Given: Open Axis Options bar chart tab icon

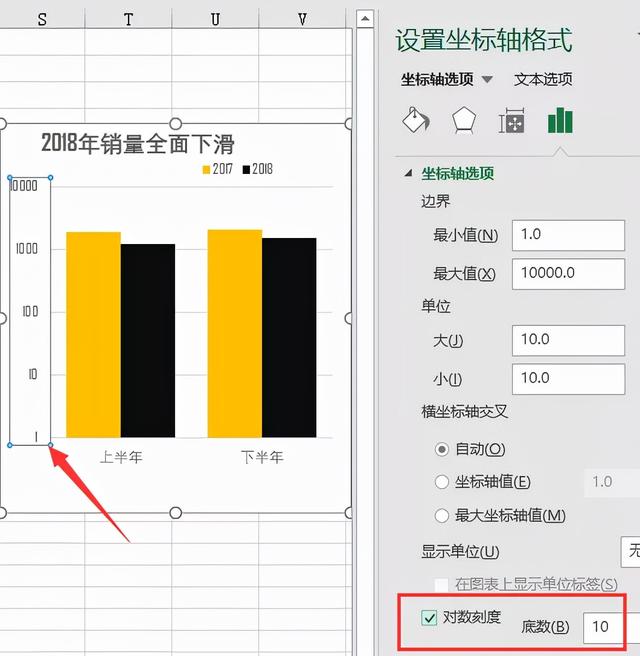Looking at the screenshot, I should pyautogui.click(x=560, y=120).
